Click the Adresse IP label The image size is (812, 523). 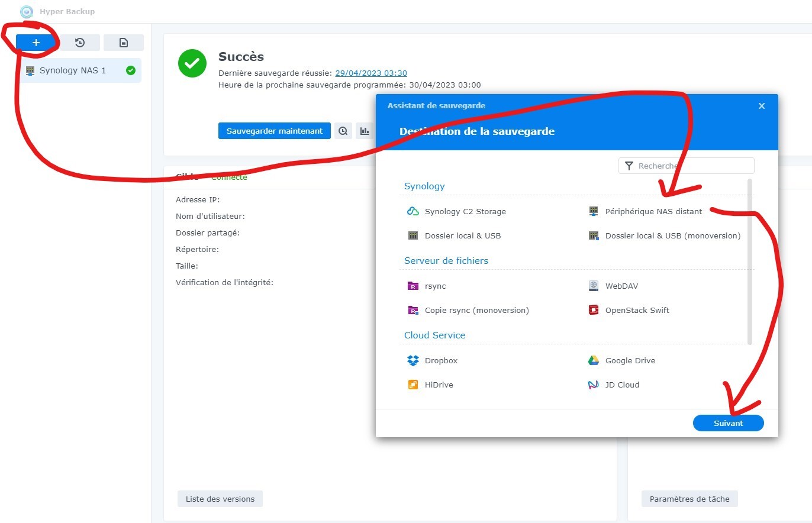[198, 199]
